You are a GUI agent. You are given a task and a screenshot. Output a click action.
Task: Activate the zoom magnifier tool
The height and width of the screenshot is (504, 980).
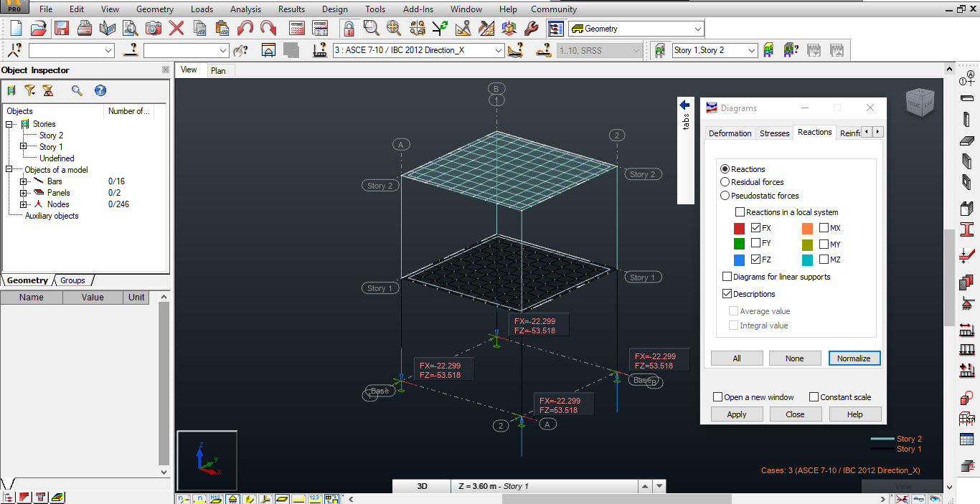coord(372,28)
